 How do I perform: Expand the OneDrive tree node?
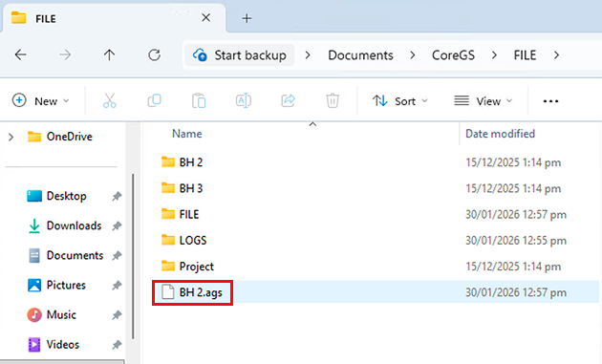tap(11, 137)
